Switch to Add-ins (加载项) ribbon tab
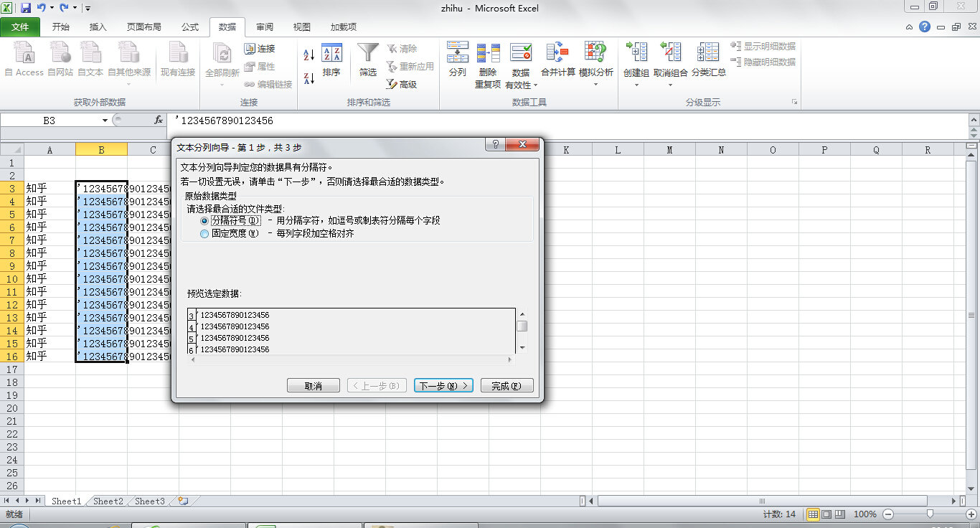The height and width of the screenshot is (528, 980). (344, 27)
